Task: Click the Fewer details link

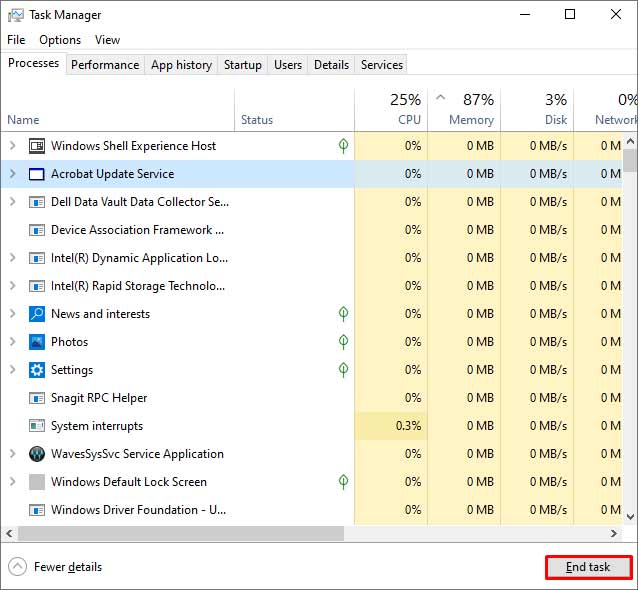Action: [68, 567]
